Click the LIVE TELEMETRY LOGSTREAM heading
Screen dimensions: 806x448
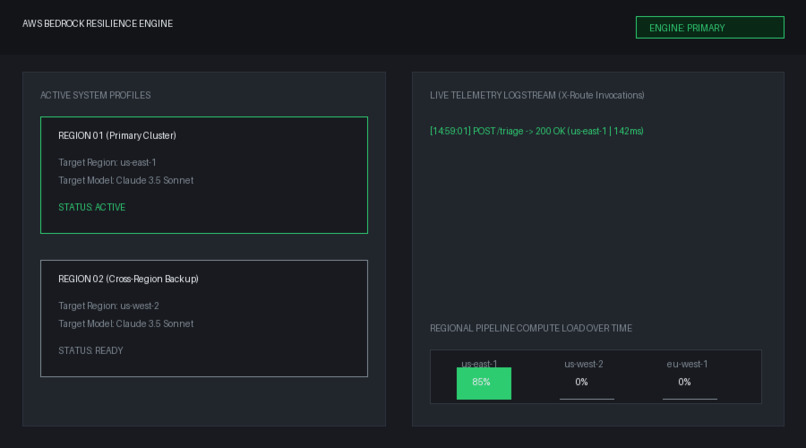pyautogui.click(x=537, y=95)
